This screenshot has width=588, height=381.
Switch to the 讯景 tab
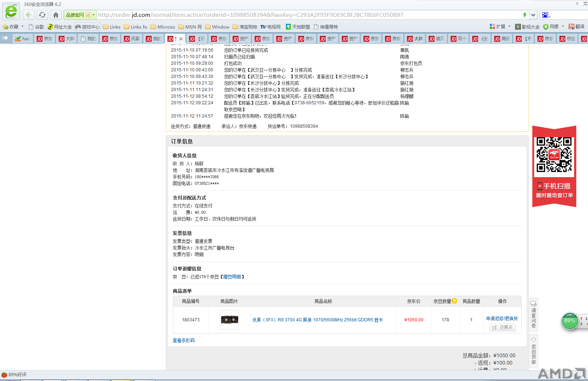click(132, 38)
